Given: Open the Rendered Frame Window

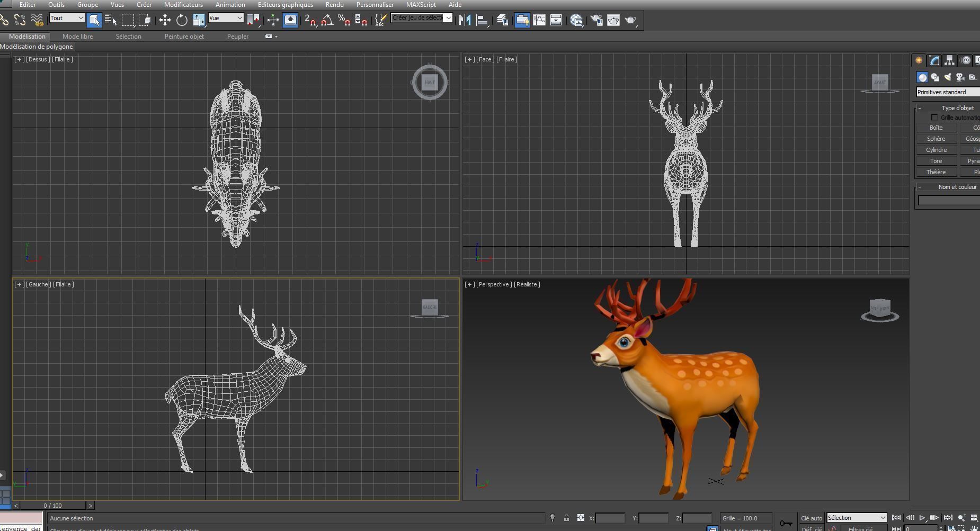Looking at the screenshot, I should click(x=613, y=20).
